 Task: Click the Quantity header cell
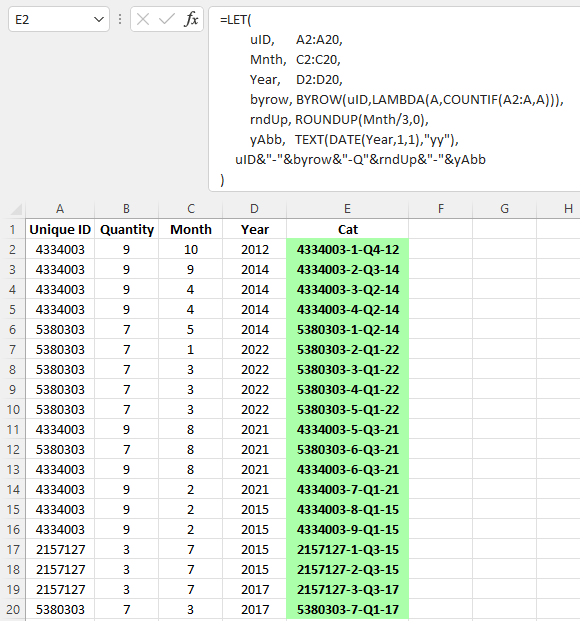point(127,229)
